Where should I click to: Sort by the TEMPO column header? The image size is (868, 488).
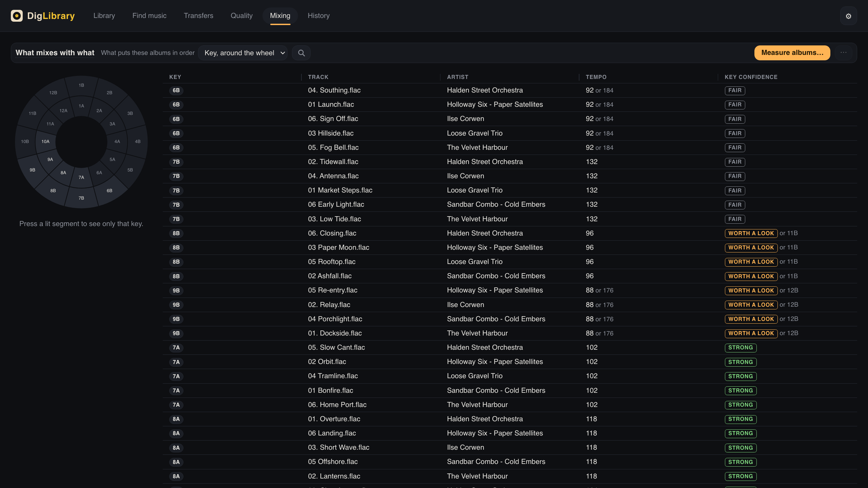click(x=596, y=77)
